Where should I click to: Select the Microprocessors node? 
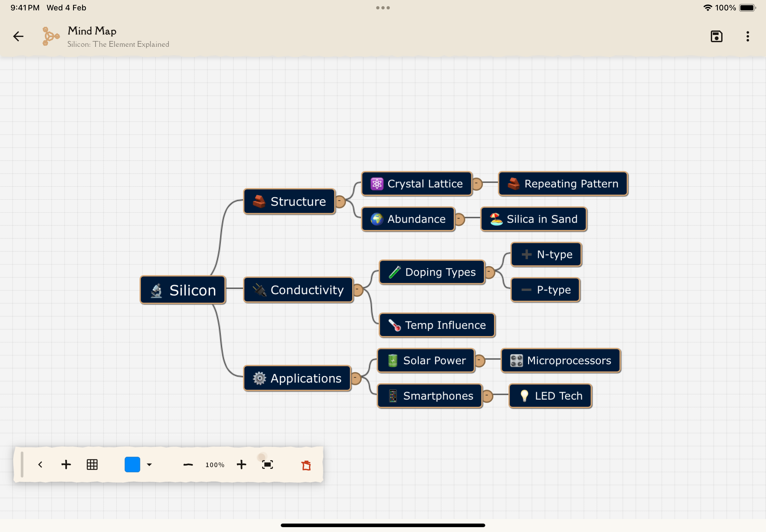[561, 360]
